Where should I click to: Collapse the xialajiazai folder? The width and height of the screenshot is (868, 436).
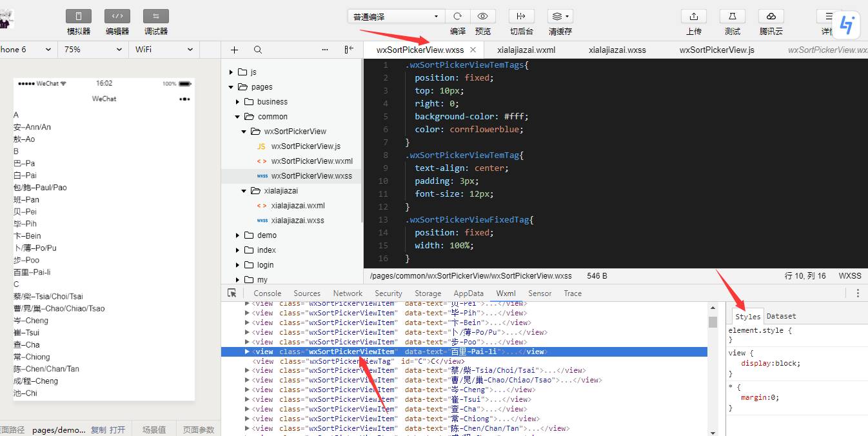click(x=244, y=191)
